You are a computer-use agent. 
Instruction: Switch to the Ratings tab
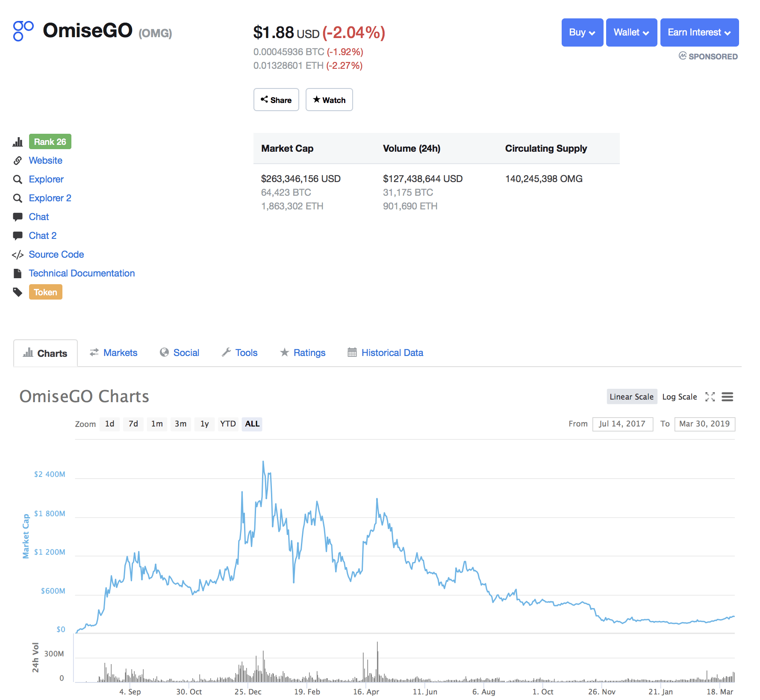click(303, 353)
